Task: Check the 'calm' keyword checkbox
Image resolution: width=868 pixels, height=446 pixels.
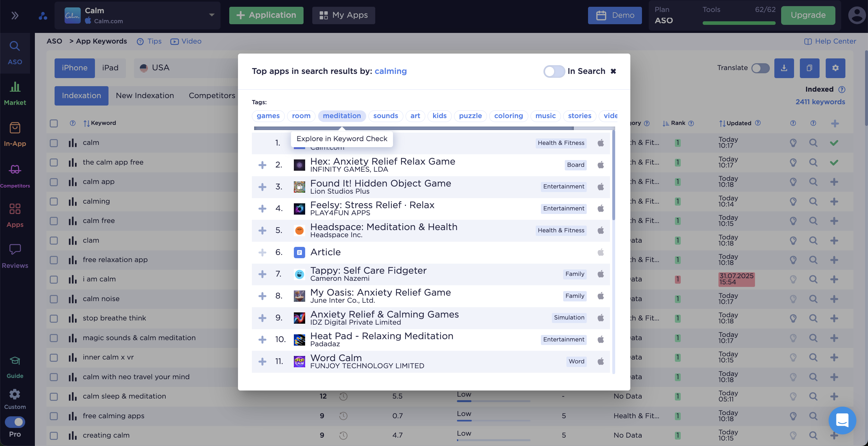Action: [x=54, y=143]
